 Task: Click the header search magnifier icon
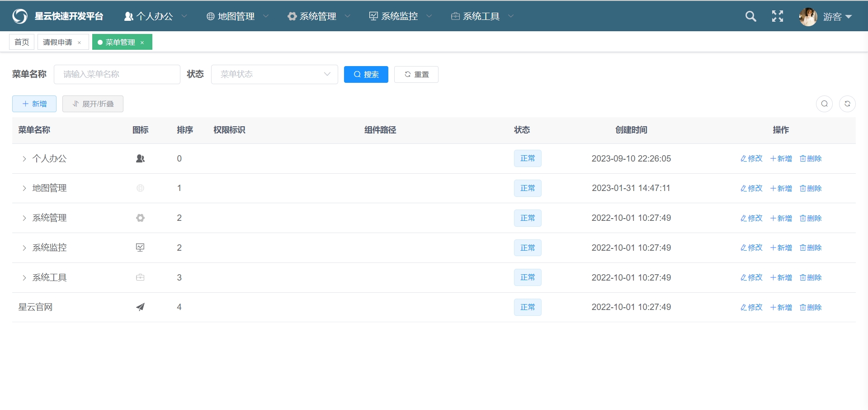[750, 17]
